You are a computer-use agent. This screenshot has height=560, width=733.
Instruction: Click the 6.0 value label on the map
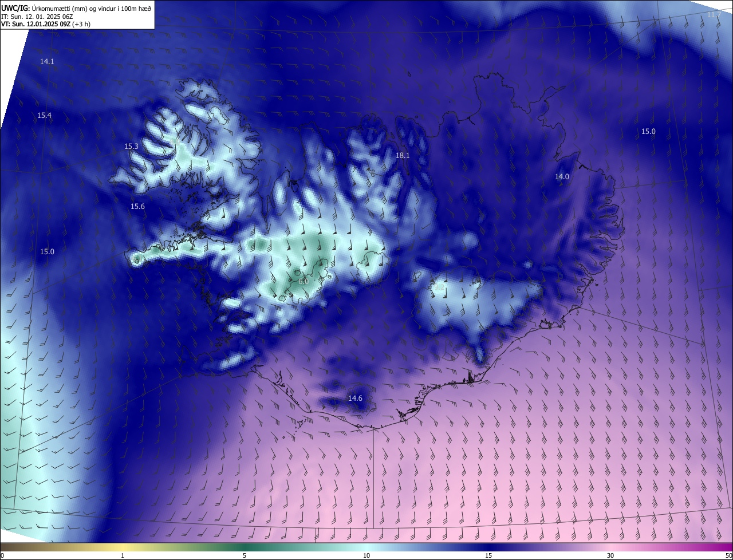pos(304,282)
